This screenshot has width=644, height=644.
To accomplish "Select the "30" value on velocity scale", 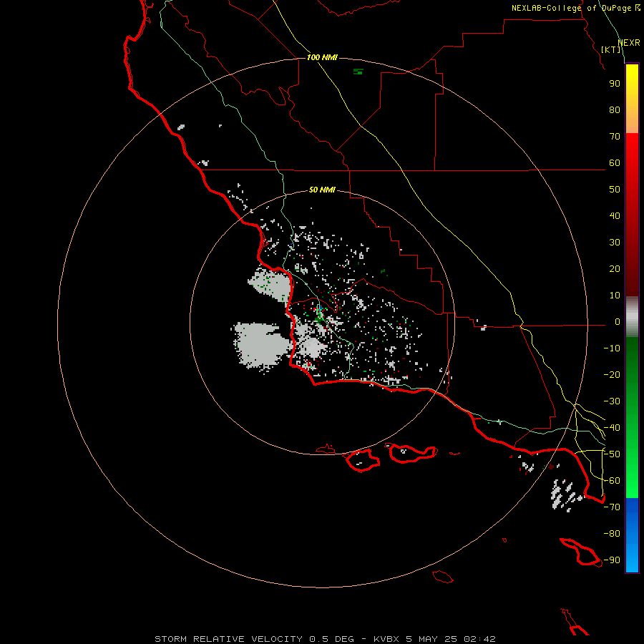I will 615,243.
